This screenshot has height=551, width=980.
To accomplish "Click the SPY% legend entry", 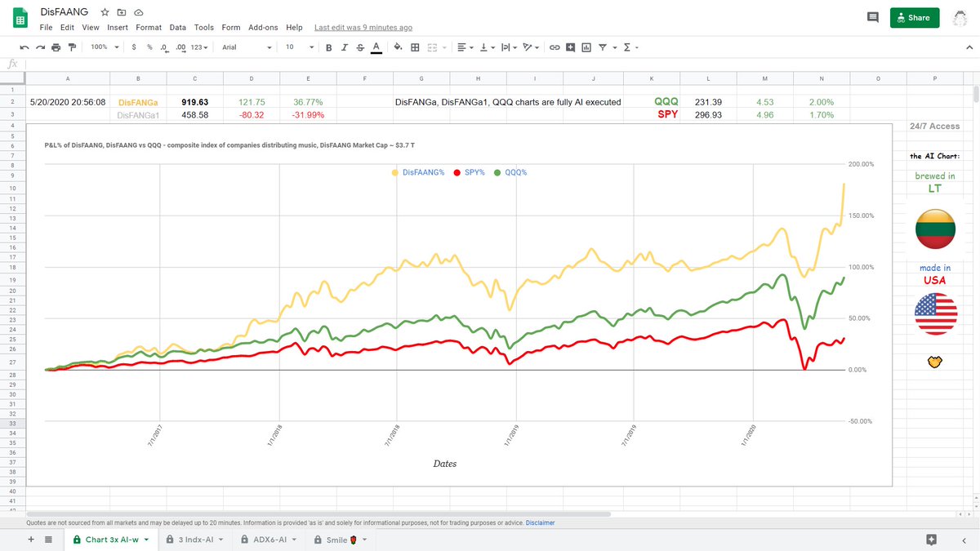I will pos(468,172).
